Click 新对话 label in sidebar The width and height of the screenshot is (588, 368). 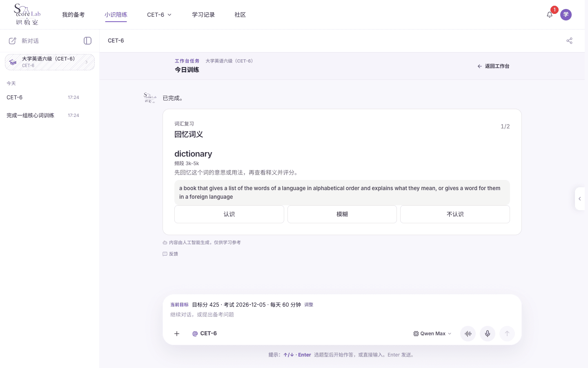30,41
